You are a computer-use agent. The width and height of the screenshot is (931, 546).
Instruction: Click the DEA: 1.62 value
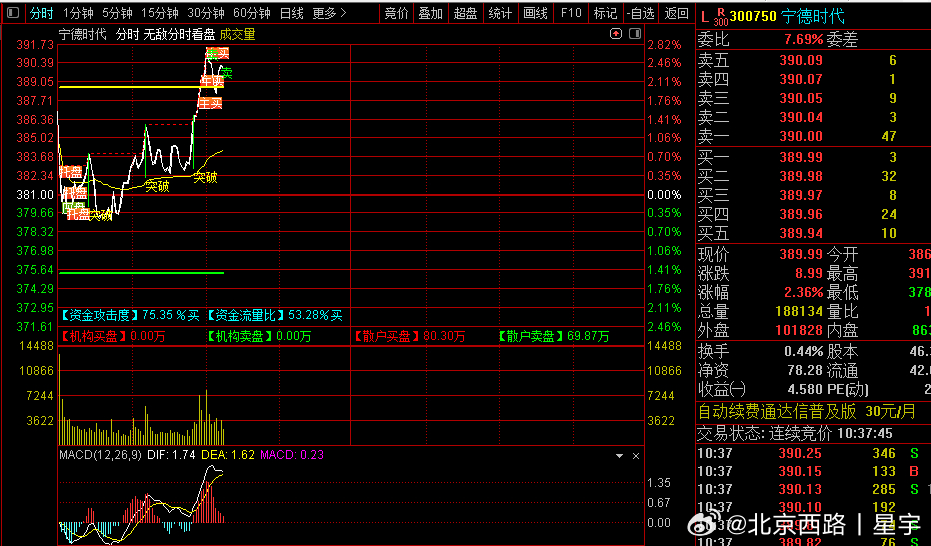(x=228, y=455)
